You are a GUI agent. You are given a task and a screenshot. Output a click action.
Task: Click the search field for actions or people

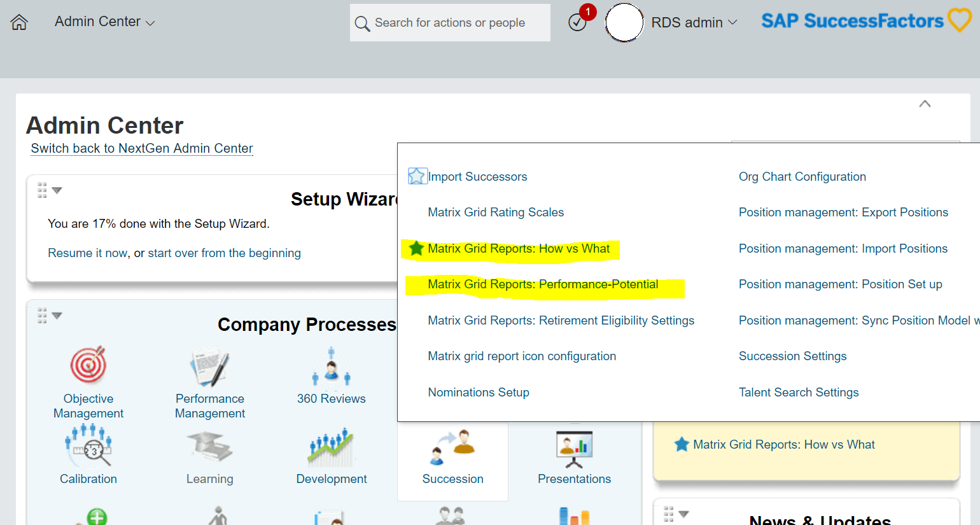point(450,23)
